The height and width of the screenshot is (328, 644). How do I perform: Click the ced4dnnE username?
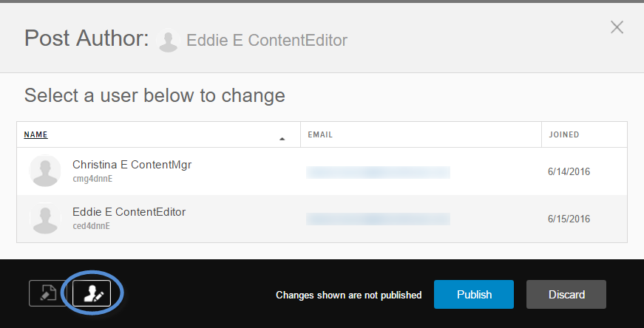(92, 226)
